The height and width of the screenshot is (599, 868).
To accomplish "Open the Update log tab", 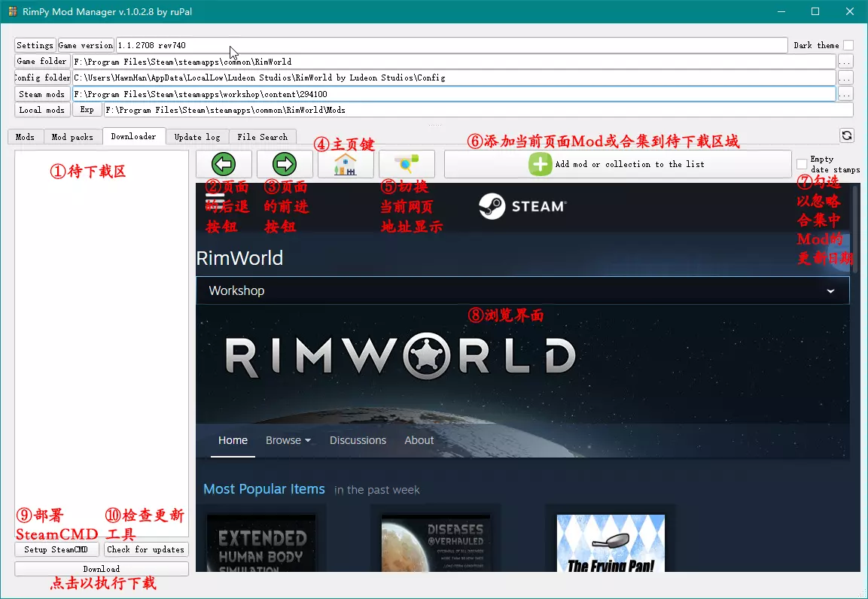I will [x=197, y=137].
